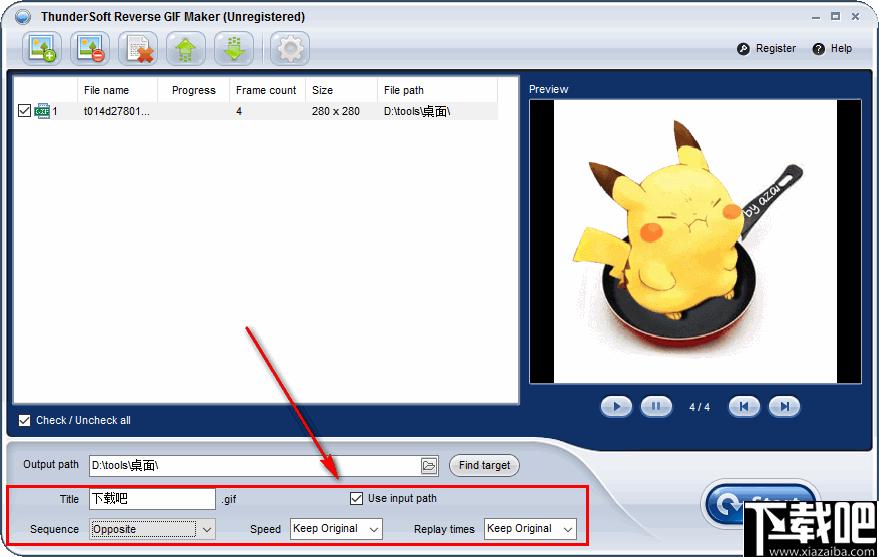Click the ThunderSoft app logo in title bar
879x557 pixels.
[23, 17]
